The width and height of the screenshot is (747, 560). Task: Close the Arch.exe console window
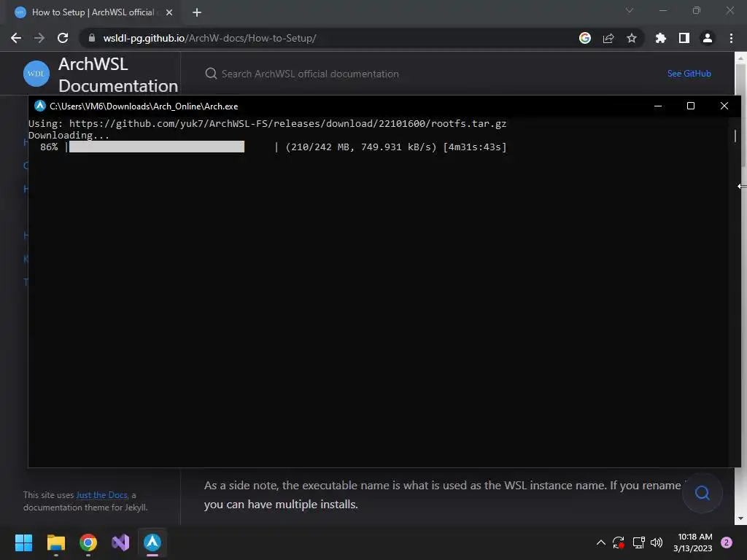point(724,106)
